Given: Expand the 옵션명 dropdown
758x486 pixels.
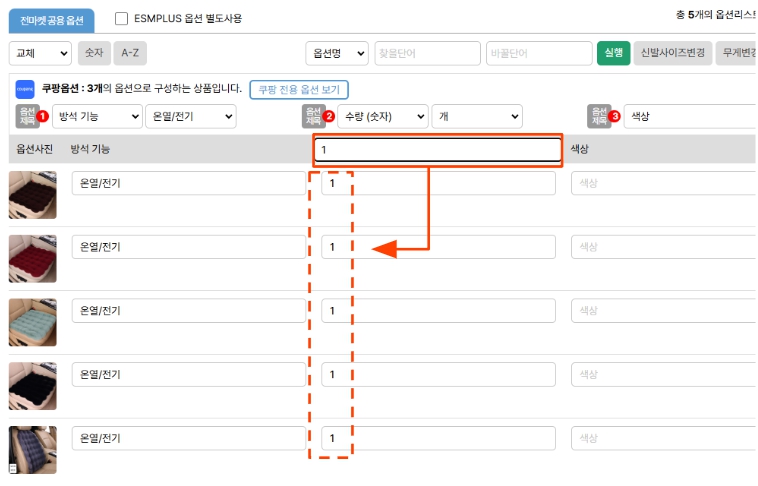Looking at the screenshot, I should 336,53.
